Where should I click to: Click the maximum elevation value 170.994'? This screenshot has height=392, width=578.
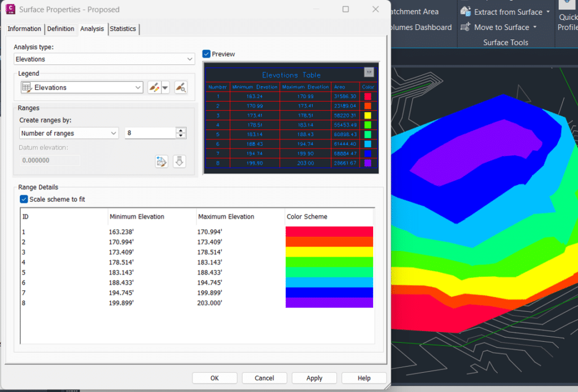coord(210,232)
